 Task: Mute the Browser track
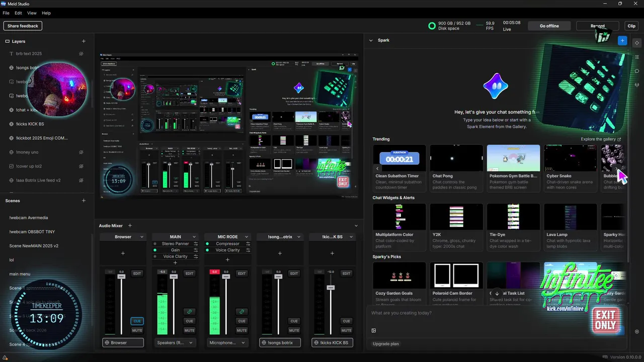[x=137, y=330]
